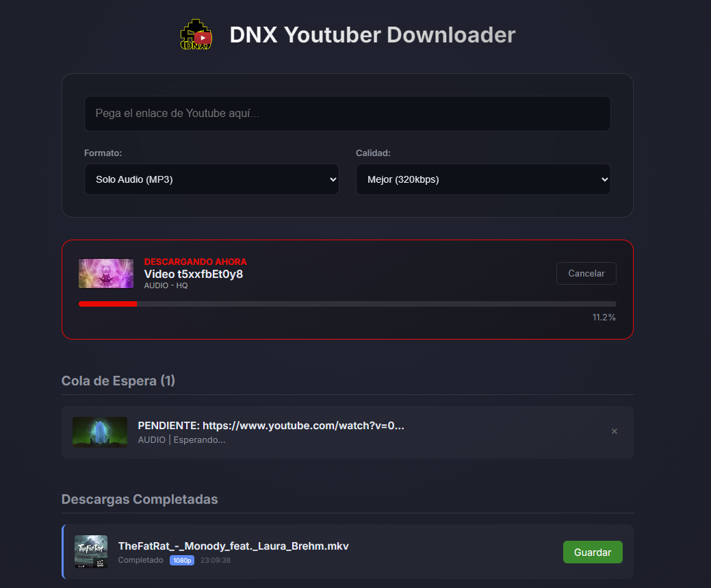Click the 11.2% progress percentage

coord(604,317)
